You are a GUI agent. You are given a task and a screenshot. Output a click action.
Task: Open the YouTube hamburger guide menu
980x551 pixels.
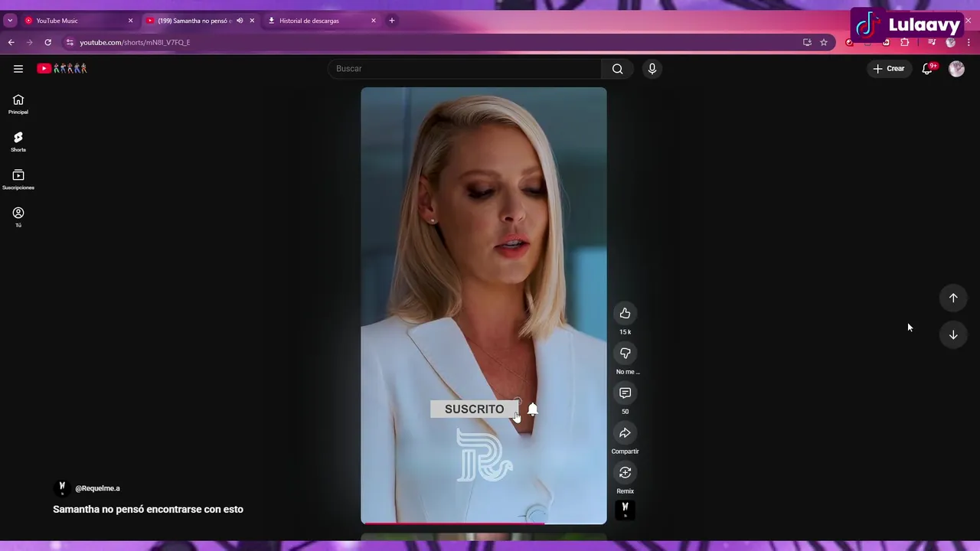pyautogui.click(x=18, y=69)
